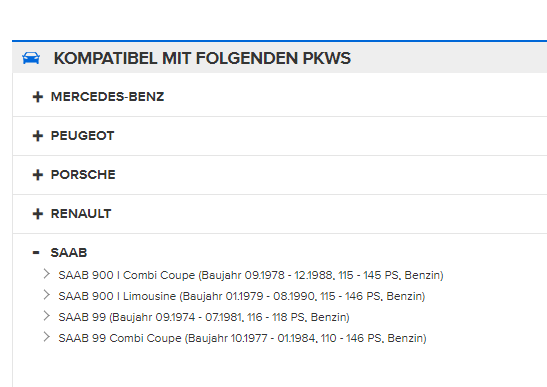Open chevron beside SAAB 900 I Combi Coupe
This screenshot has width=547, height=387.
click(x=46, y=274)
